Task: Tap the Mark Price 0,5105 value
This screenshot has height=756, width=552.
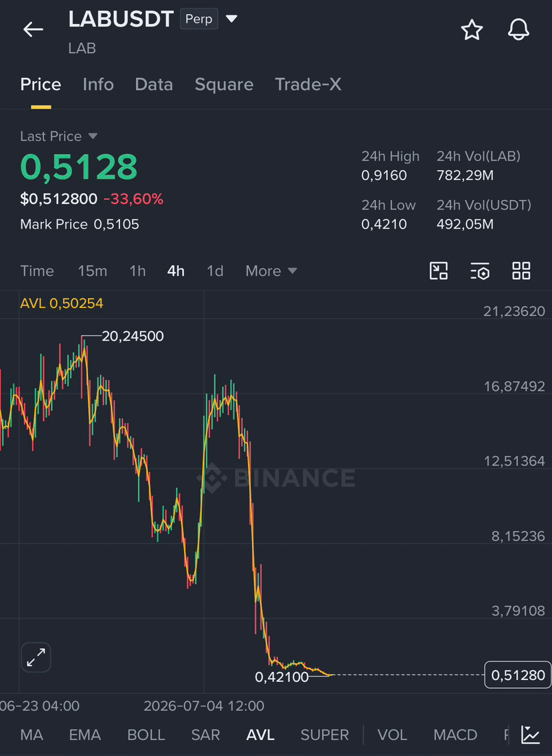Action: tap(116, 224)
